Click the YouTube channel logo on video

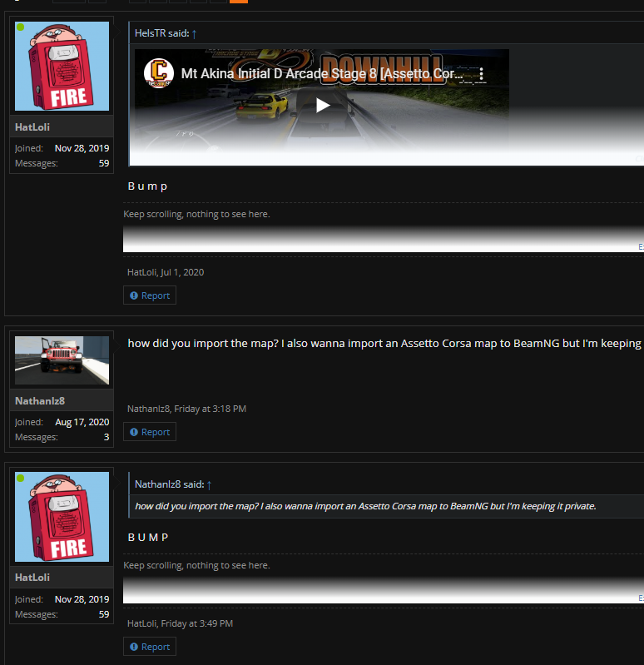coord(159,72)
